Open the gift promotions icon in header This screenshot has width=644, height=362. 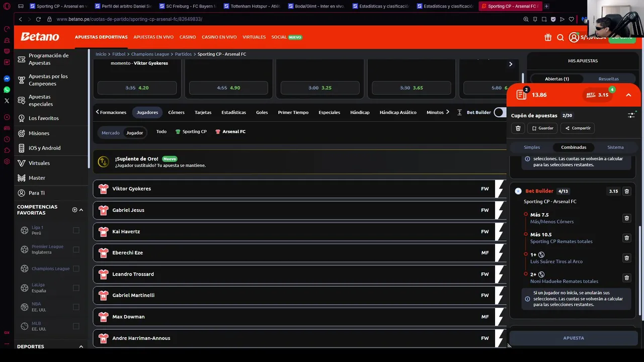[x=548, y=37]
